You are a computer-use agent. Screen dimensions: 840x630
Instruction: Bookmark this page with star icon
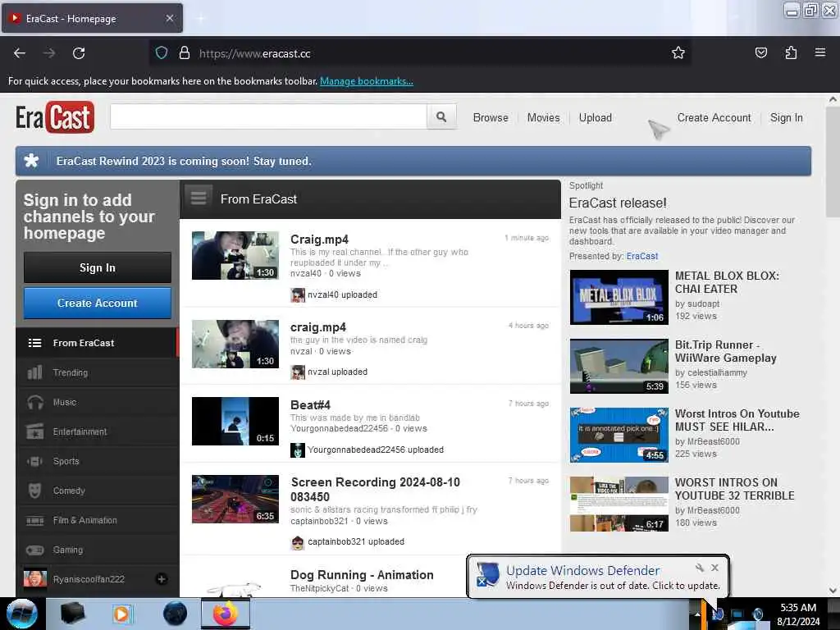click(x=678, y=52)
